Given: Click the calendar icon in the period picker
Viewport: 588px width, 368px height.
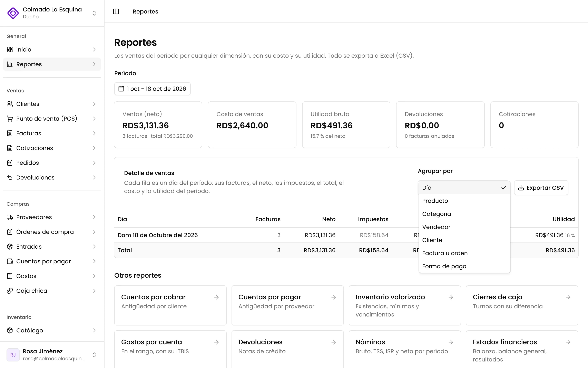Looking at the screenshot, I should tap(121, 89).
